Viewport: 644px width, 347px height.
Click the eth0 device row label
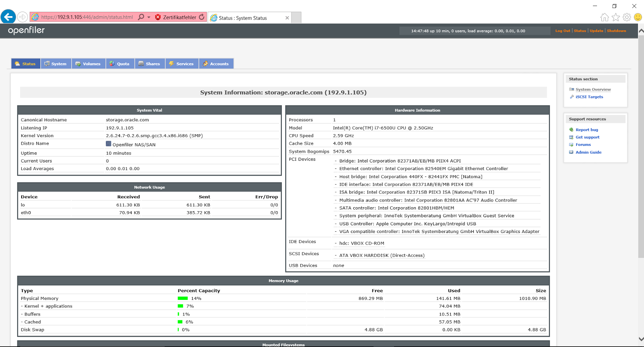click(26, 213)
